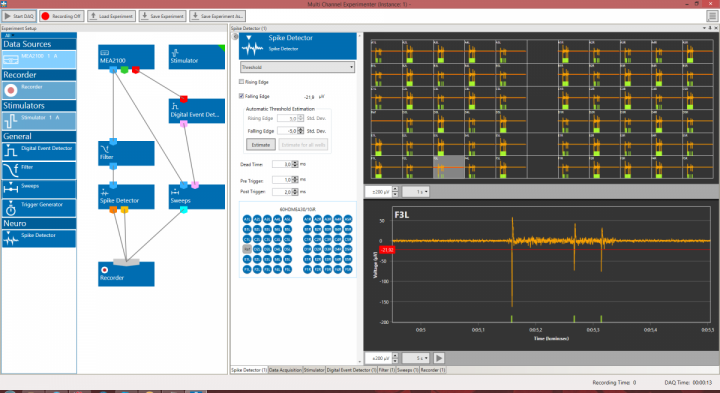Select Trigger Generator in General palette
This screenshot has height=393, width=720.
(x=39, y=208)
